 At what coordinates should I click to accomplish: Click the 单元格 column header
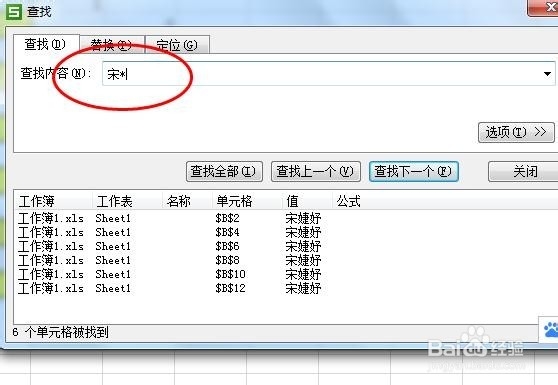247,201
